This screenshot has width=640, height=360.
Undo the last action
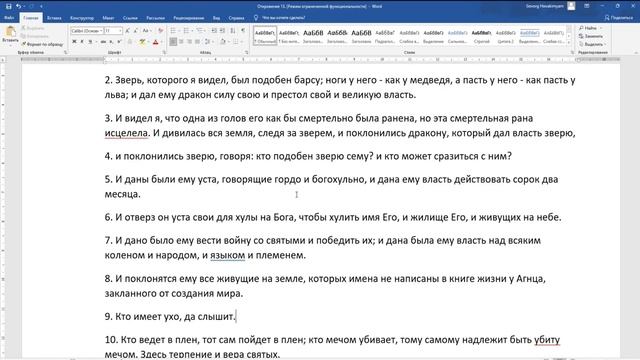point(18,6)
